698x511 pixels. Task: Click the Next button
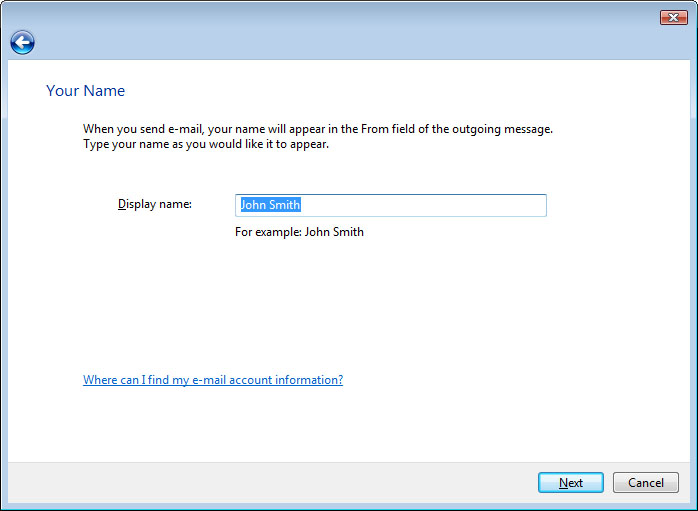570,483
